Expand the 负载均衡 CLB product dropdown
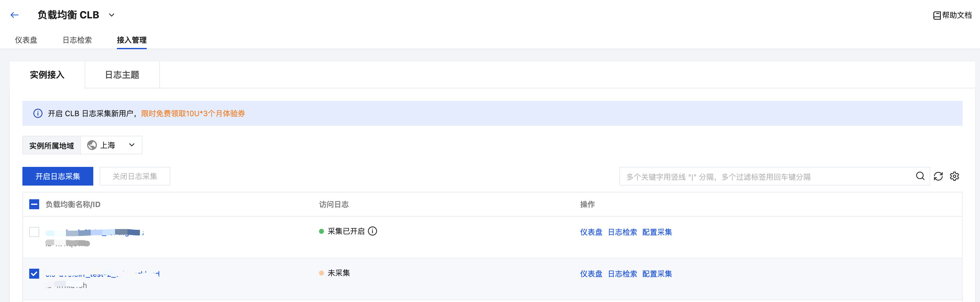Image resolution: width=980 pixels, height=302 pixels. point(112,15)
